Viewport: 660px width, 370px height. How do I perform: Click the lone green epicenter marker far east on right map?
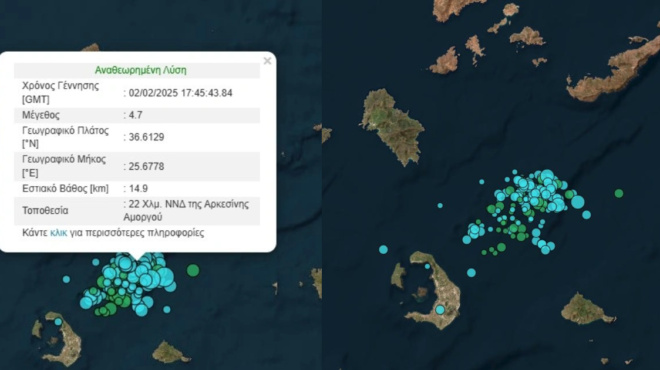point(619,193)
